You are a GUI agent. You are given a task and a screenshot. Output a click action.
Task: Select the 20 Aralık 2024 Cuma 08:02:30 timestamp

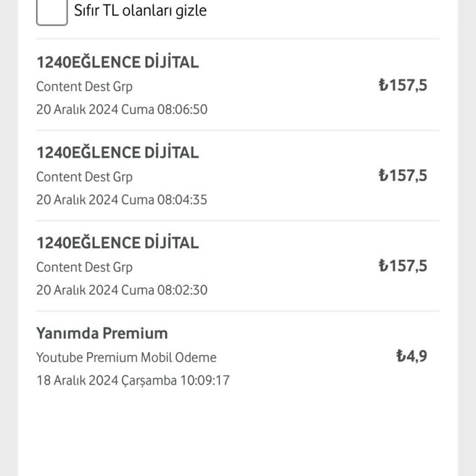(x=121, y=290)
